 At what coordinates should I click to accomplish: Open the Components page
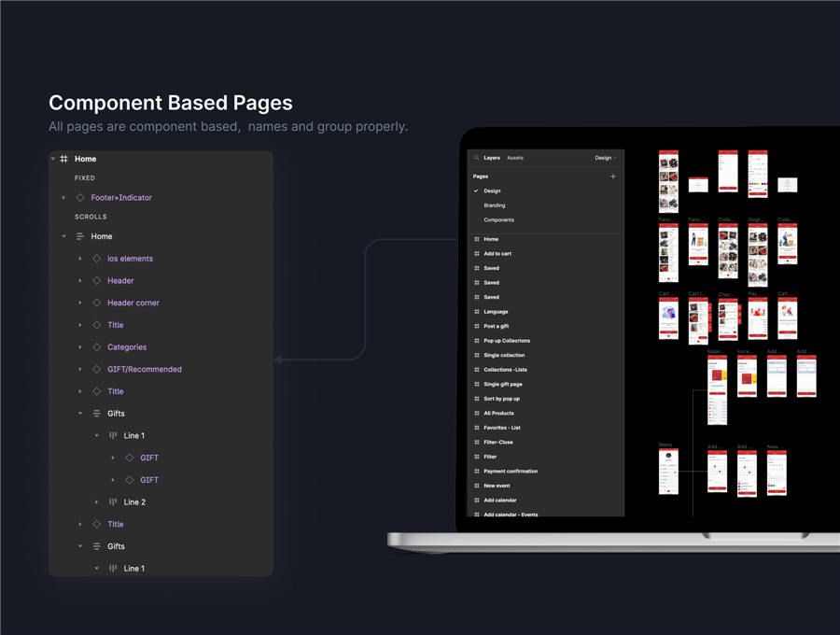click(498, 219)
